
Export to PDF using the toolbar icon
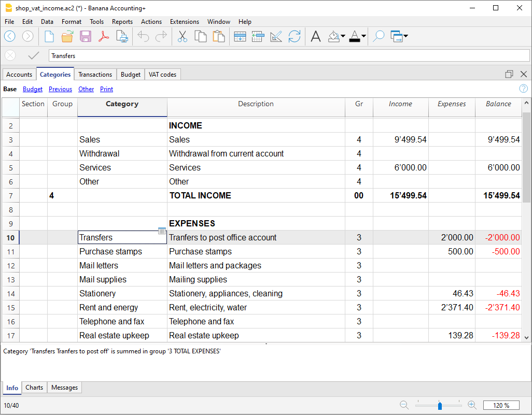click(104, 36)
